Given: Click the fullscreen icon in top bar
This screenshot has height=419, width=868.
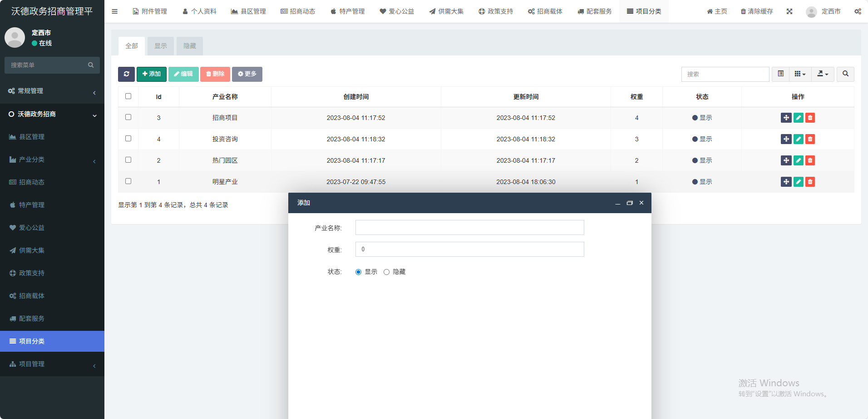Looking at the screenshot, I should 789,11.
